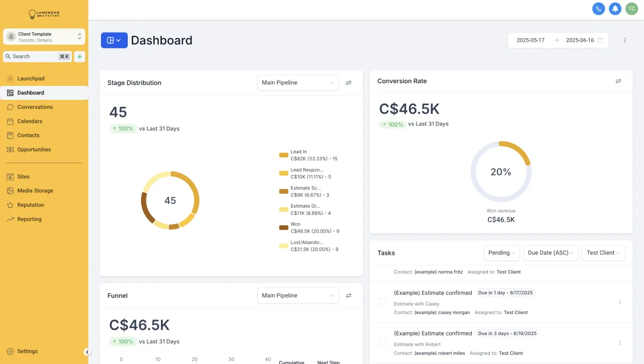
Task: Open the notifications bell
Action: click(615, 9)
